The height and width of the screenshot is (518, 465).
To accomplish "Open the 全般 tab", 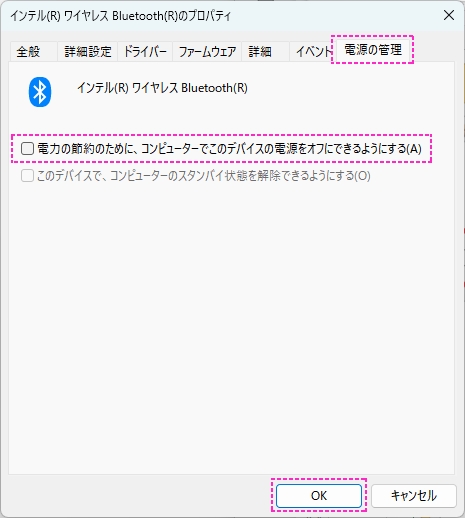I will point(33,52).
